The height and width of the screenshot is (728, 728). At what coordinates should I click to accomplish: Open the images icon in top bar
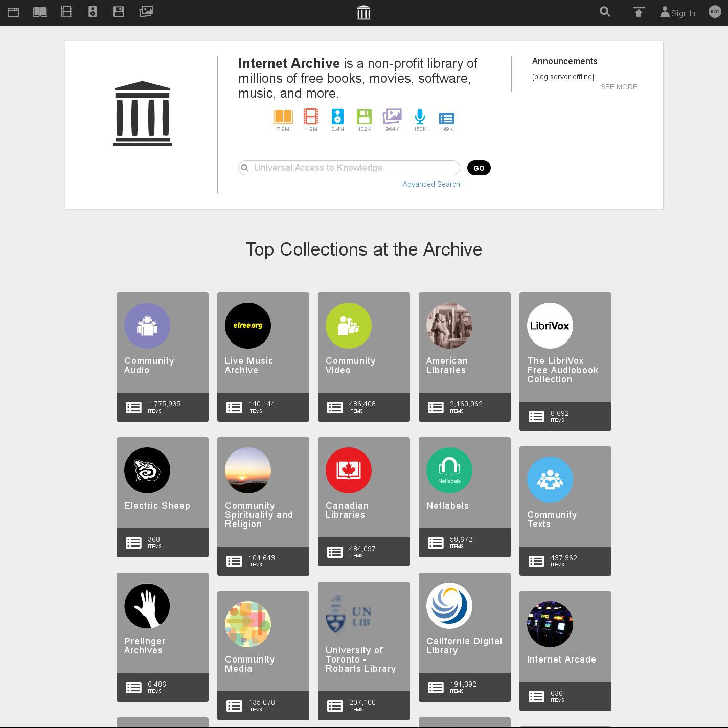pos(146,12)
